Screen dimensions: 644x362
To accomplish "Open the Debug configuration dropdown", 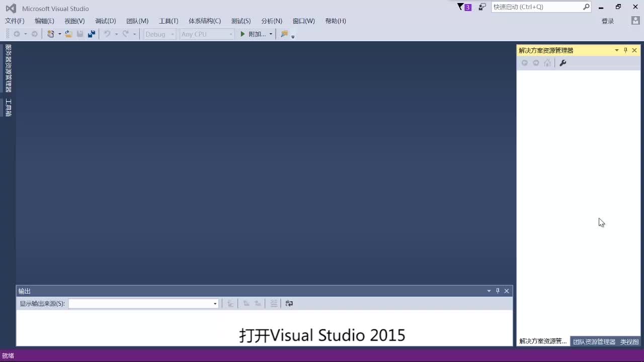I will (x=160, y=34).
